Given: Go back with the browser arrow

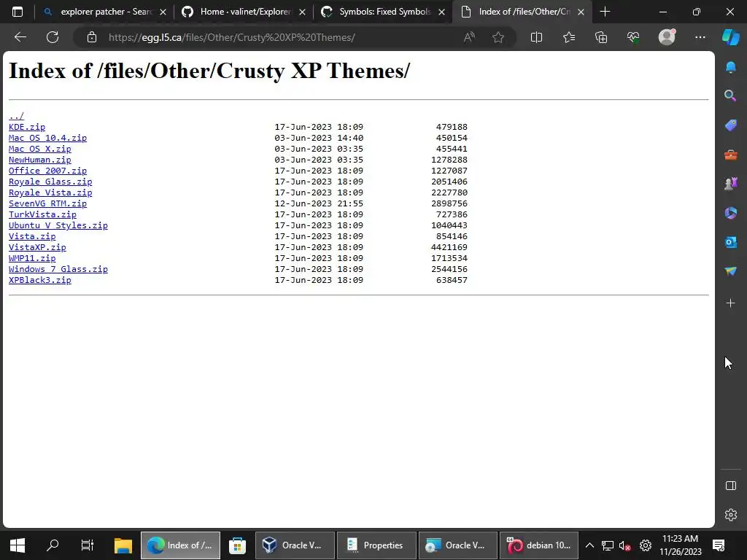Looking at the screenshot, I should click(20, 37).
